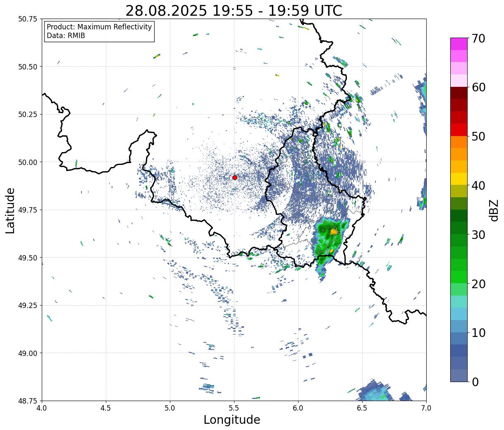Click the latitude tick label '50.50'
The image size is (504, 430).
pyautogui.click(x=28, y=67)
